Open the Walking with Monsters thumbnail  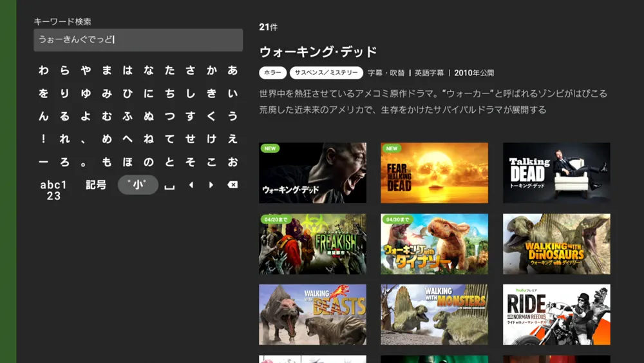click(x=435, y=315)
